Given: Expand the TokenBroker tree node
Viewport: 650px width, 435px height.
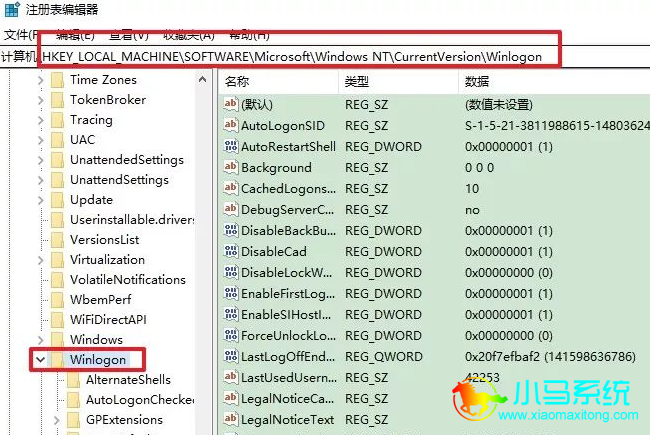Looking at the screenshot, I should point(40,100).
